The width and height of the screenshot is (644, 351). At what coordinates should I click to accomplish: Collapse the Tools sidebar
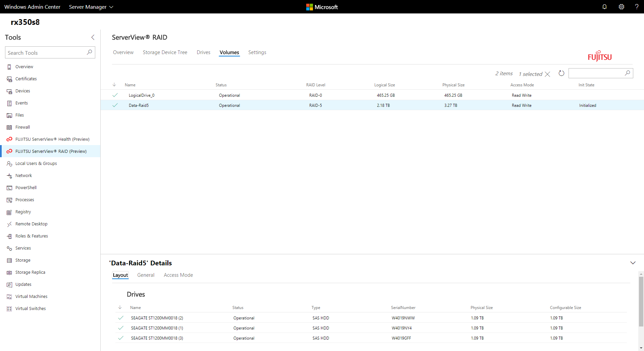(93, 37)
